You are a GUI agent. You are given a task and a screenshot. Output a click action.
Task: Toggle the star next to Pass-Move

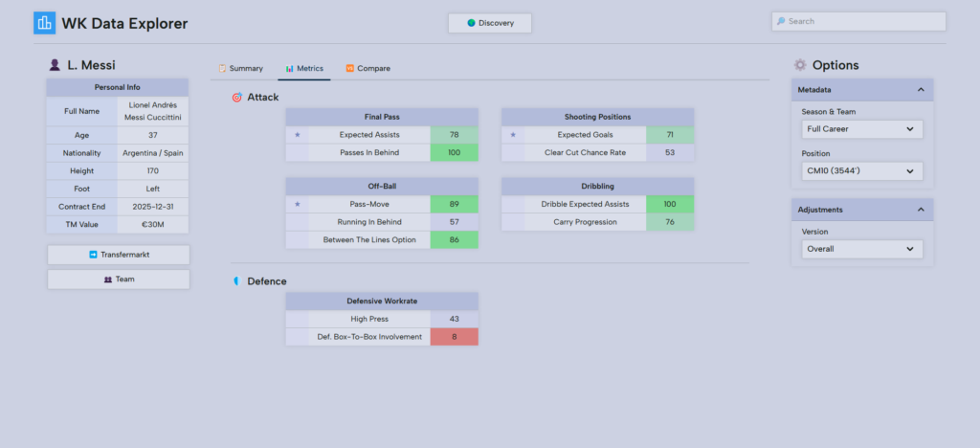click(297, 204)
